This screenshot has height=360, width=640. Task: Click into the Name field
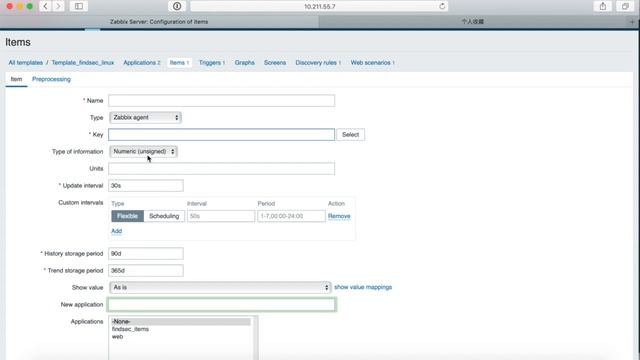(x=221, y=101)
